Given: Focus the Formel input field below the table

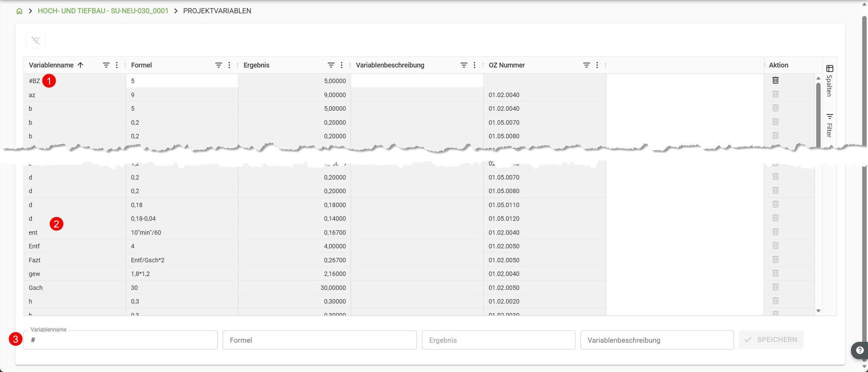Looking at the screenshot, I should coord(320,340).
